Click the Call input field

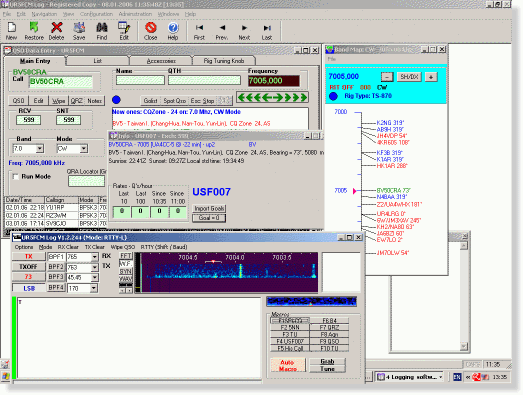61,82
